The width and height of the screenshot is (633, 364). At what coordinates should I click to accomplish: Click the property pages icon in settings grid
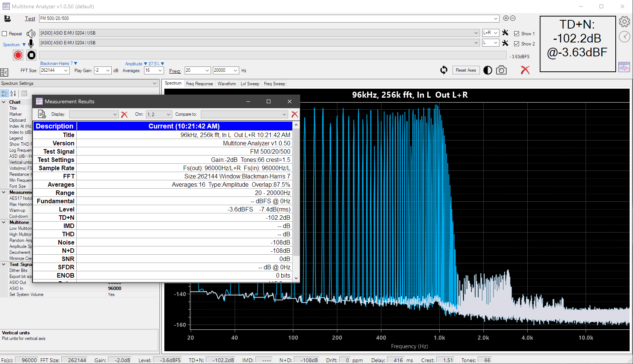pos(24,94)
